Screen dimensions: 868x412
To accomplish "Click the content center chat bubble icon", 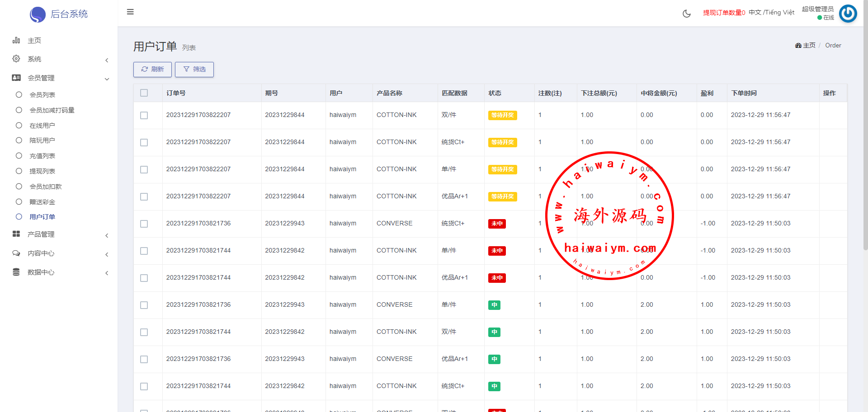I will 16,253.
